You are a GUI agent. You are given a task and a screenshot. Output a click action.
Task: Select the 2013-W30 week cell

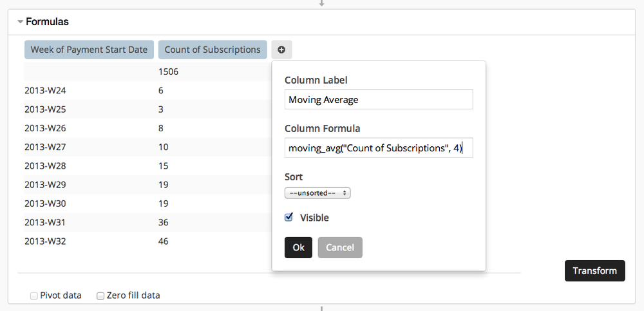pos(45,204)
